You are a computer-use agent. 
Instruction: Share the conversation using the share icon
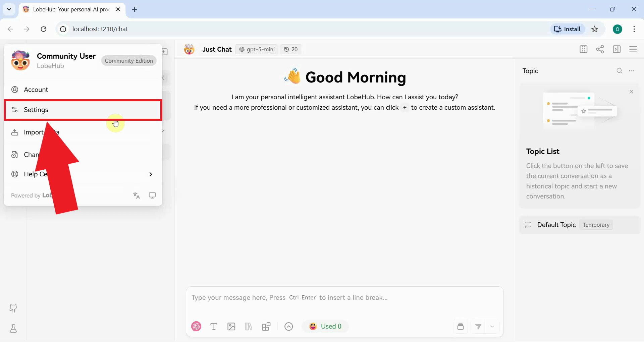pos(600,49)
